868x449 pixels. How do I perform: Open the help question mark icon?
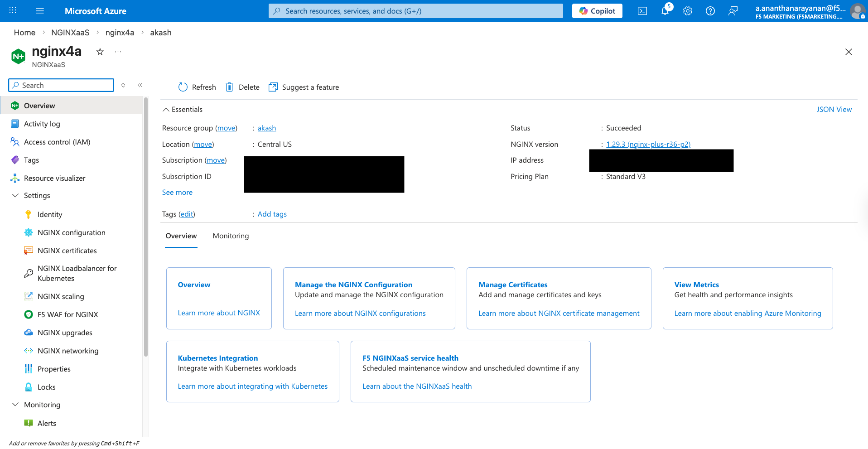710,11
